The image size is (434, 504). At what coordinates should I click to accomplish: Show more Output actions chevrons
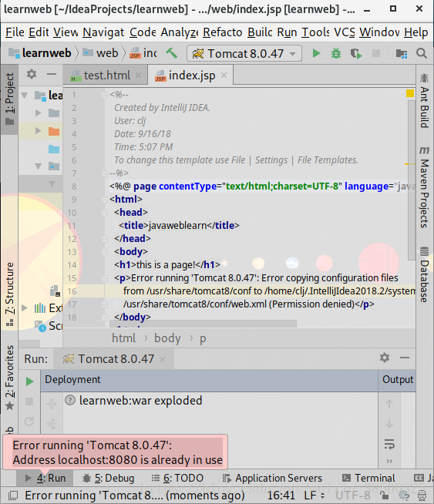pos(389,462)
